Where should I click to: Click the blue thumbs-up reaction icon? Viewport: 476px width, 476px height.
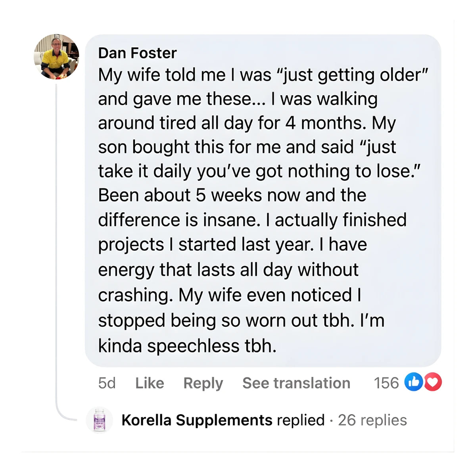point(413,382)
